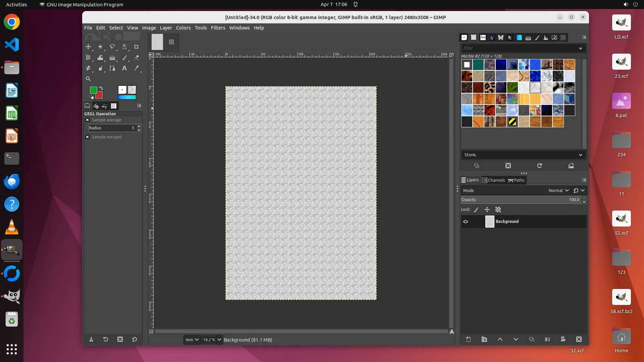Select the Zoom magnifier tool

coord(88,79)
